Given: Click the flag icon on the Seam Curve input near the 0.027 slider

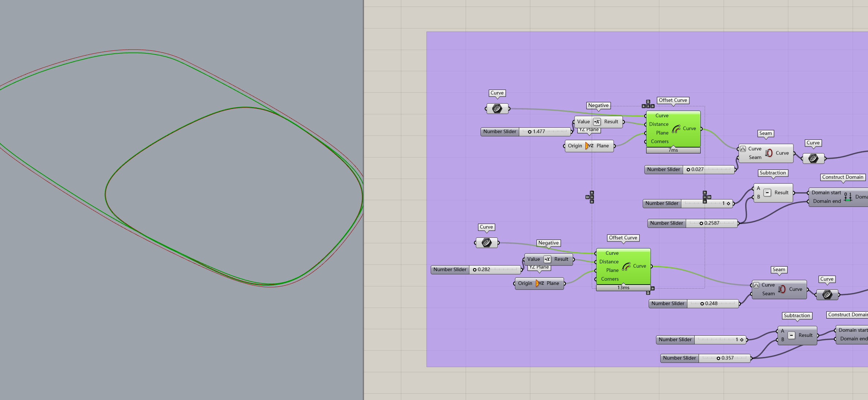Looking at the screenshot, I should coord(743,149).
